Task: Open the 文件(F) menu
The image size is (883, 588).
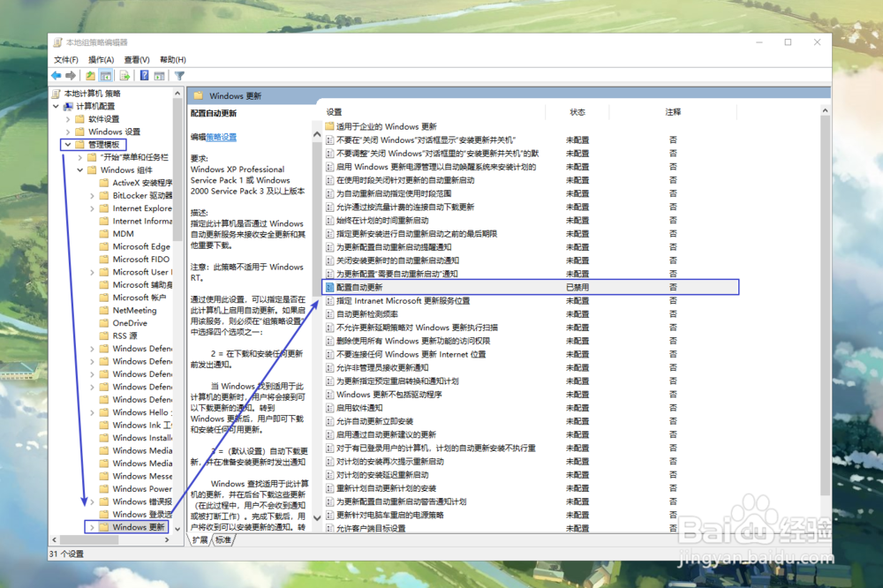Action: coord(66,60)
